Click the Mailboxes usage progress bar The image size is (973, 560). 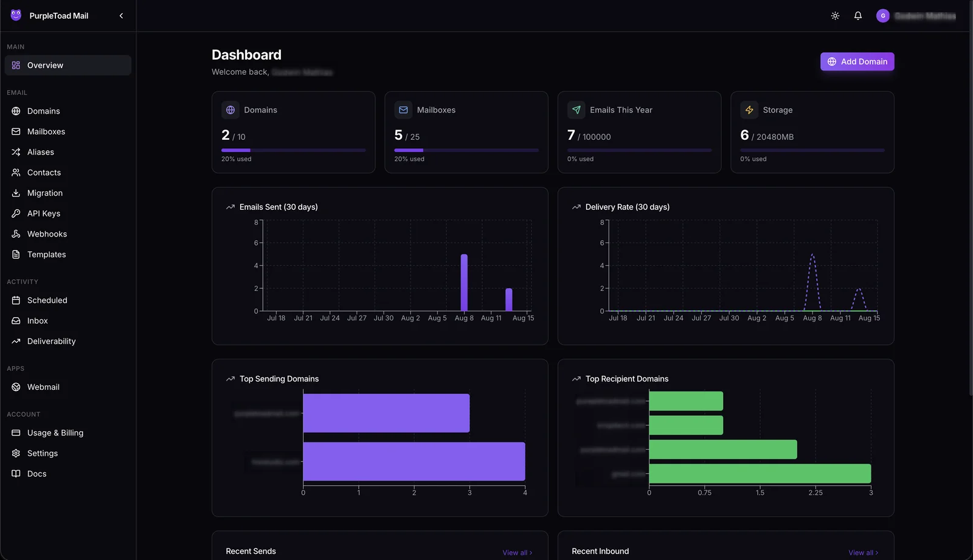[x=466, y=150]
